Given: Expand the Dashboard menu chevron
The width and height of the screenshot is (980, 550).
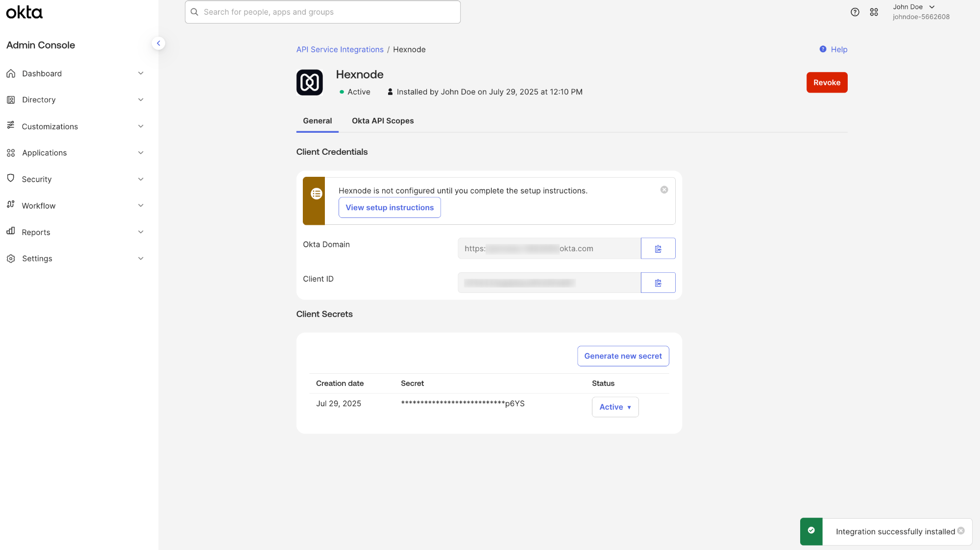Looking at the screenshot, I should point(141,73).
